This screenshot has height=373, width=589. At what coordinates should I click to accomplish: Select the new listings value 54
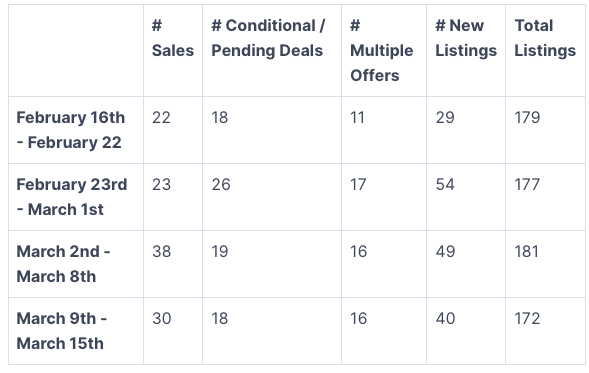tap(445, 184)
